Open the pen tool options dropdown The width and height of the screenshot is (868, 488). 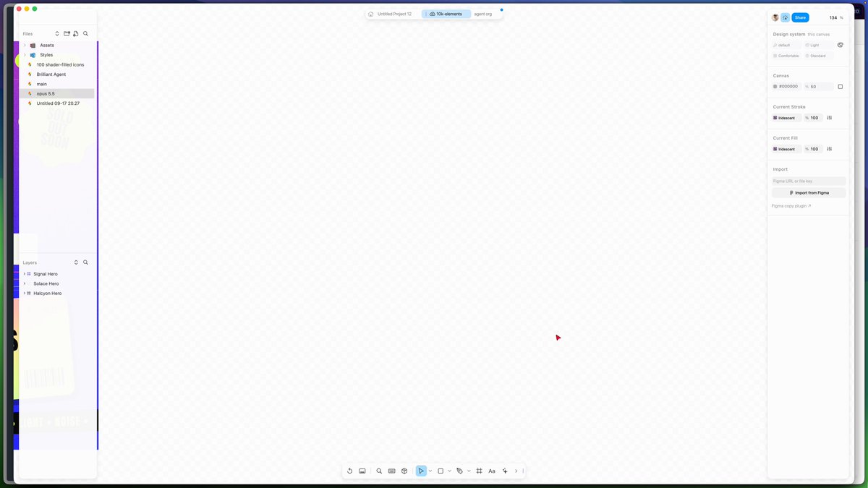click(469, 471)
